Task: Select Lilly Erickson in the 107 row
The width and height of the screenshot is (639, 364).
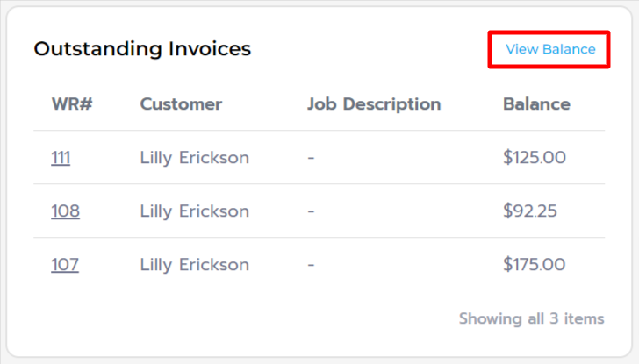Action: click(194, 265)
